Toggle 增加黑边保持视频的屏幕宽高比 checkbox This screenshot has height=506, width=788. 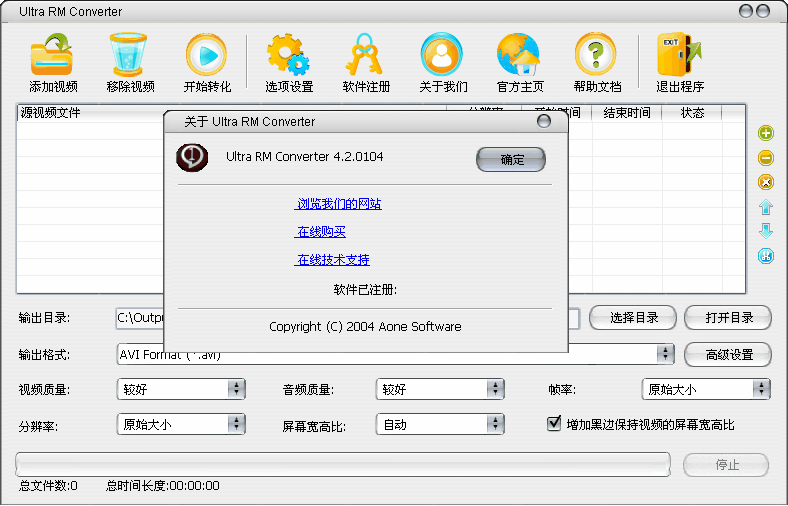pos(554,424)
